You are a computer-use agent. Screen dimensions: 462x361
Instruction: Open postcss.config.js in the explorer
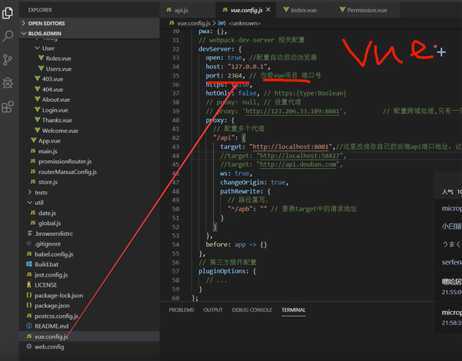point(56,316)
